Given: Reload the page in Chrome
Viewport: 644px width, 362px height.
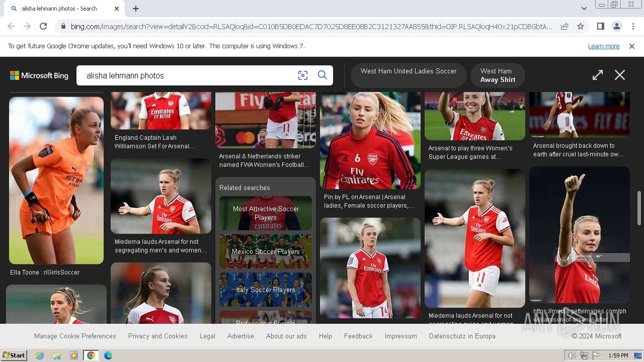Looking at the screenshot, I should click(43, 26).
